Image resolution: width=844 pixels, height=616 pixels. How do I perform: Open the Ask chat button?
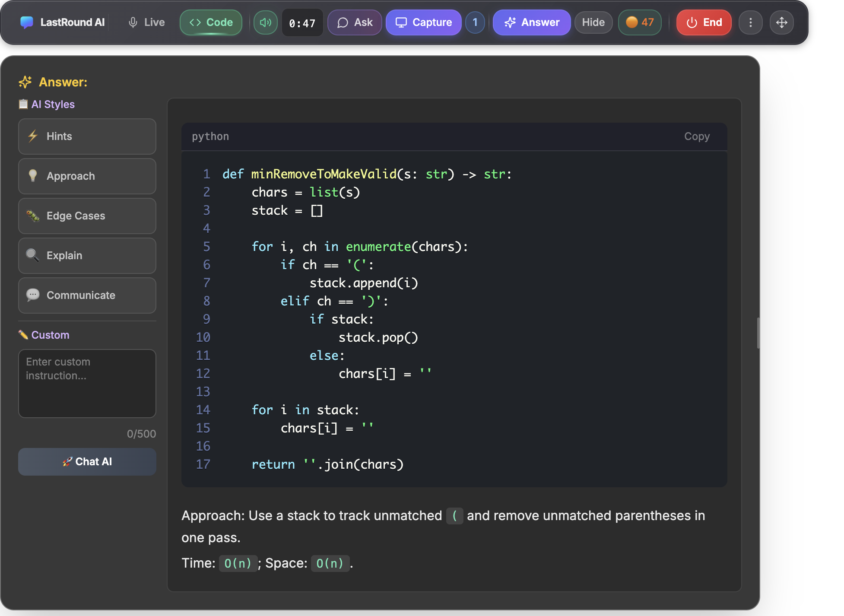pos(355,22)
